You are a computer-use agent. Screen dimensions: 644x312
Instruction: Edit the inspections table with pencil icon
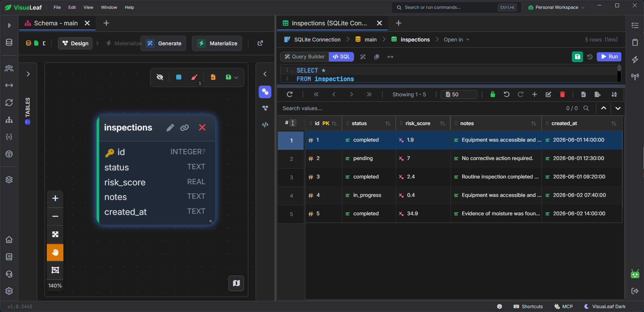point(170,128)
